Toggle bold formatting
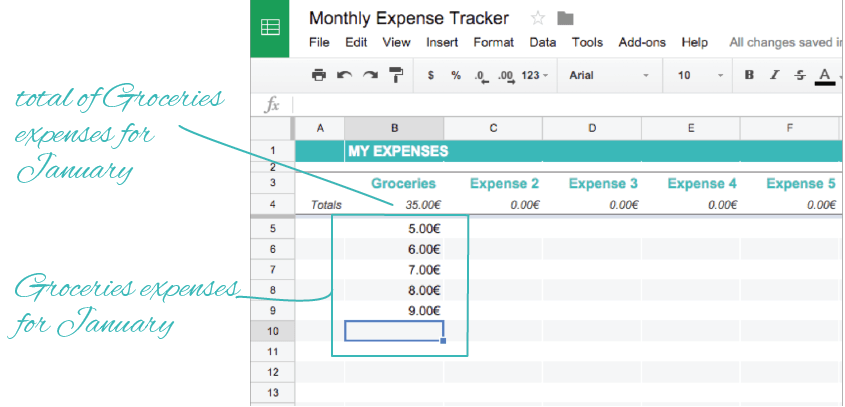 click(749, 75)
